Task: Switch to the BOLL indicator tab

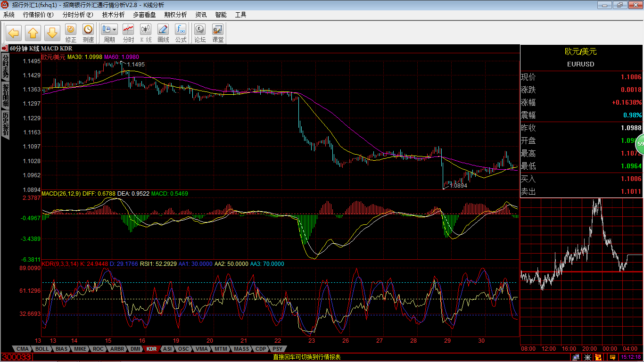Action: pos(42,349)
